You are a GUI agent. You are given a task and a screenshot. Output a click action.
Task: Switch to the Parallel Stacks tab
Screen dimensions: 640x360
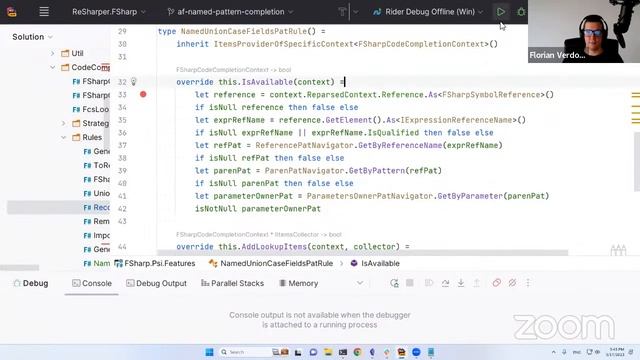pos(232,283)
